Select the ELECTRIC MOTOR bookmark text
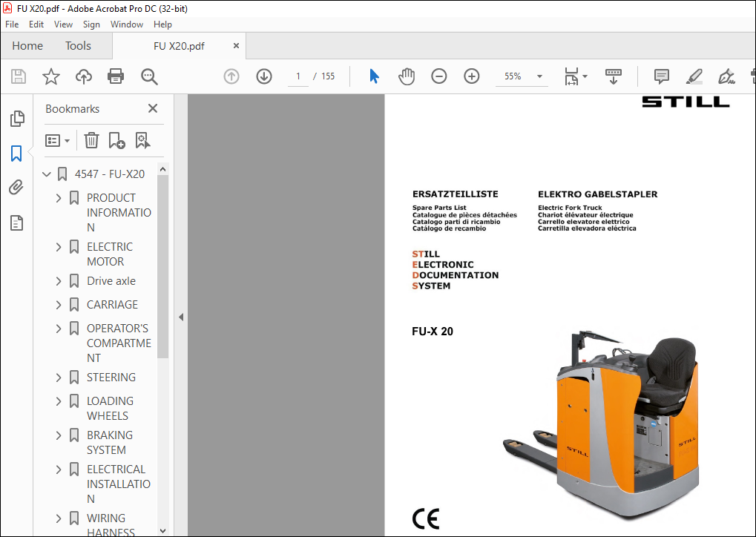 click(x=110, y=254)
